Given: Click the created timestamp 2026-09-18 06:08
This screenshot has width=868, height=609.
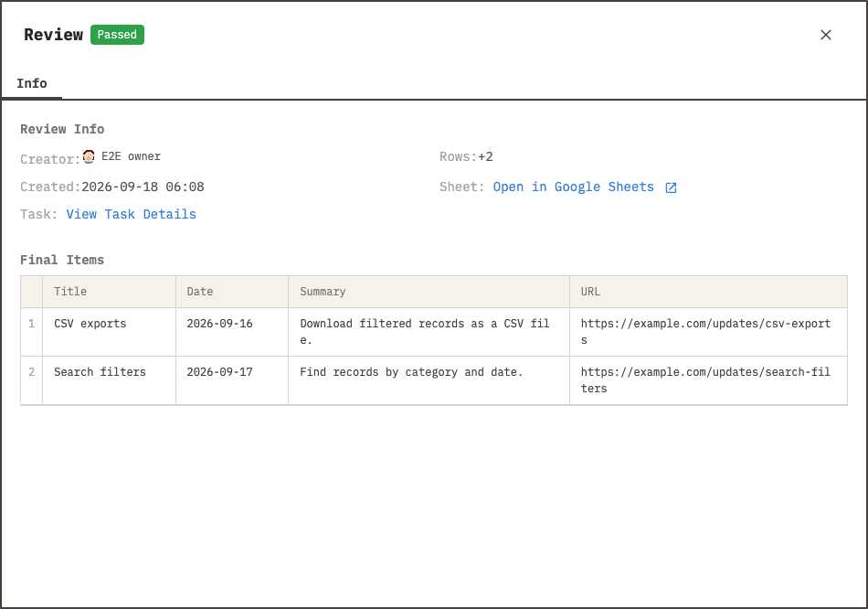Looking at the screenshot, I should click(x=143, y=187).
